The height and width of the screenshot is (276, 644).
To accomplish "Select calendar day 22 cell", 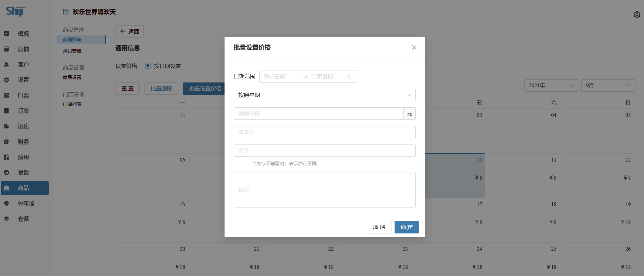I will point(301,259).
